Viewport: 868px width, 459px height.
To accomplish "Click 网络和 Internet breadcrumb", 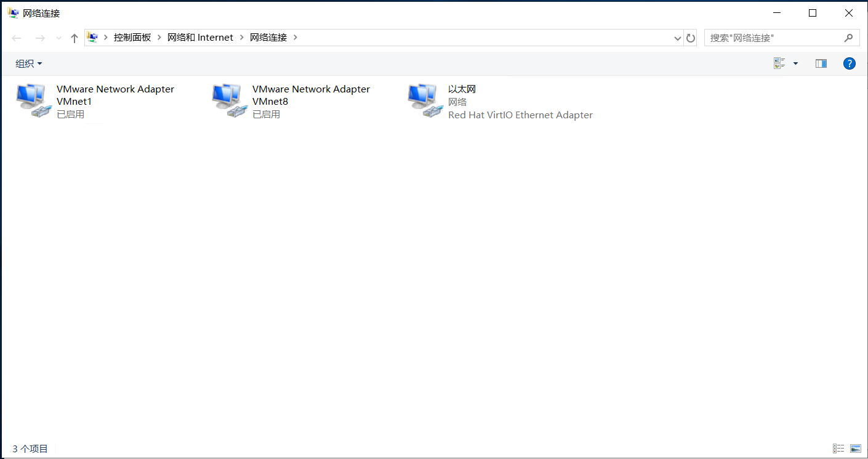I will pos(200,38).
